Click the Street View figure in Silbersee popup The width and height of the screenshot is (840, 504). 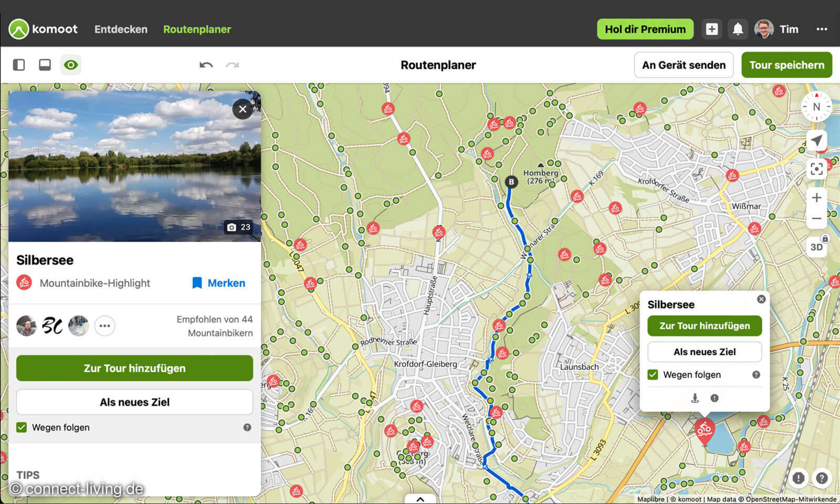(x=694, y=398)
